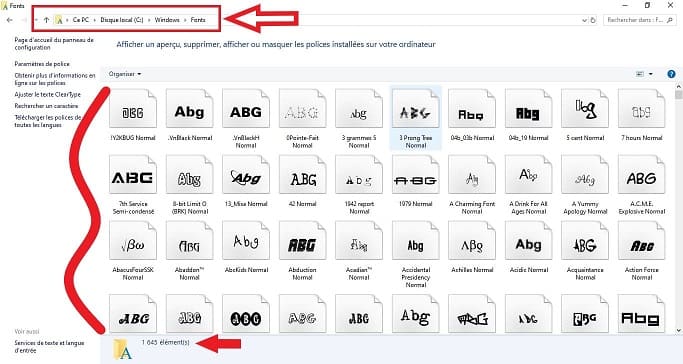The image size is (683, 364).
Task: Click the Back navigation arrow
Action: click(10, 20)
